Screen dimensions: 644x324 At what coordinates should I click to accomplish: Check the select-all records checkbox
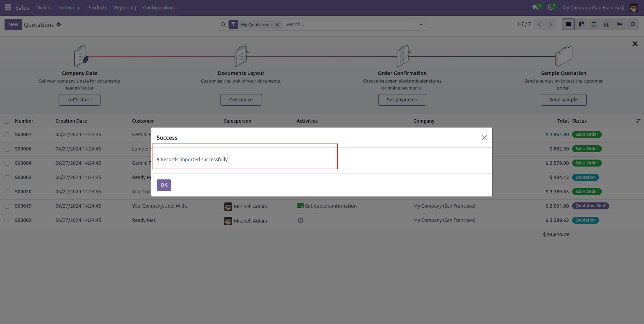7,121
